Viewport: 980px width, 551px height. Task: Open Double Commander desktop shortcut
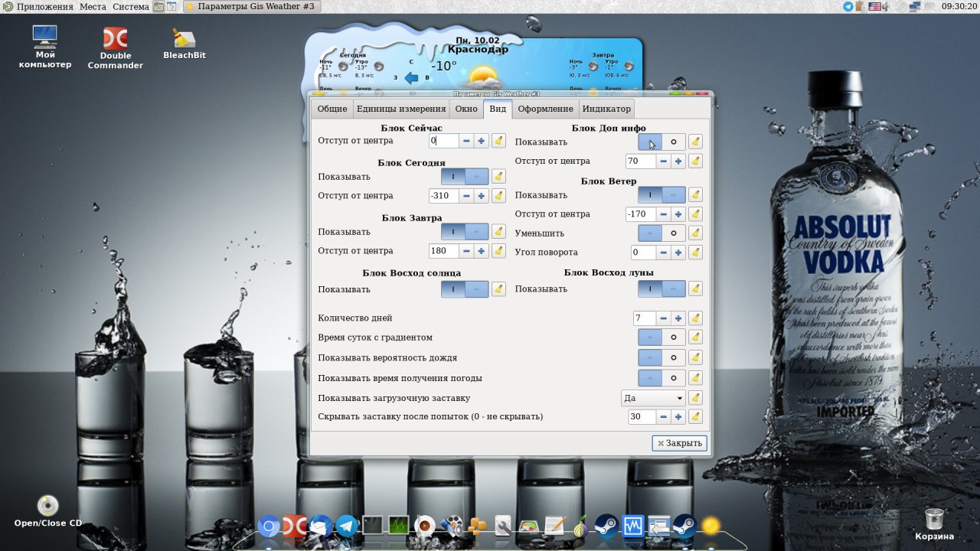[115, 48]
